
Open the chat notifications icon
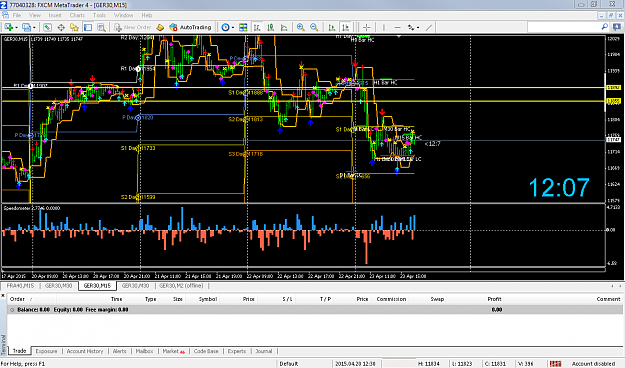[x=617, y=27]
